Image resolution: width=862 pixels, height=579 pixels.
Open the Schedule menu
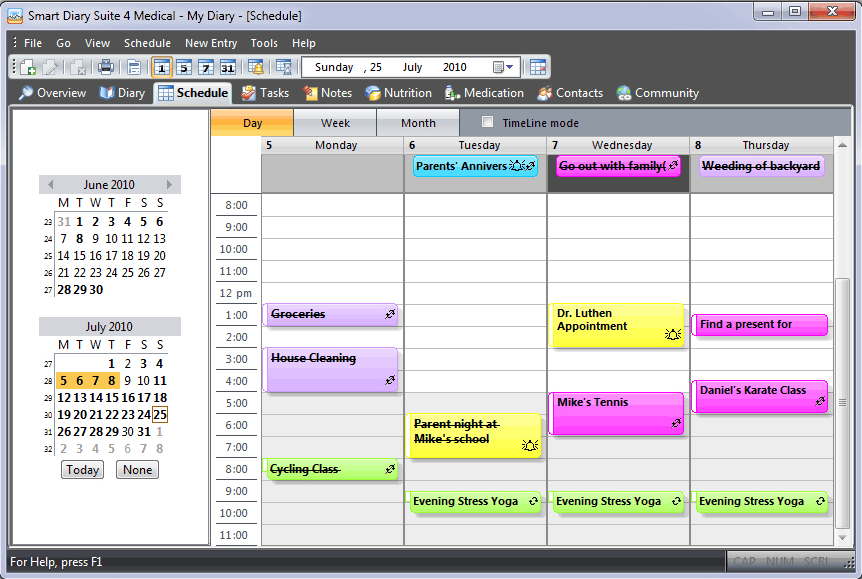[x=147, y=43]
